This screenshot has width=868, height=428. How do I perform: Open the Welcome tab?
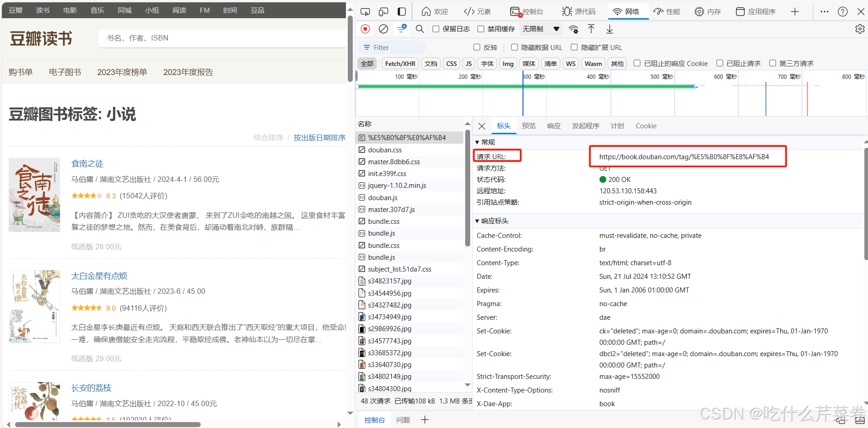pos(435,11)
